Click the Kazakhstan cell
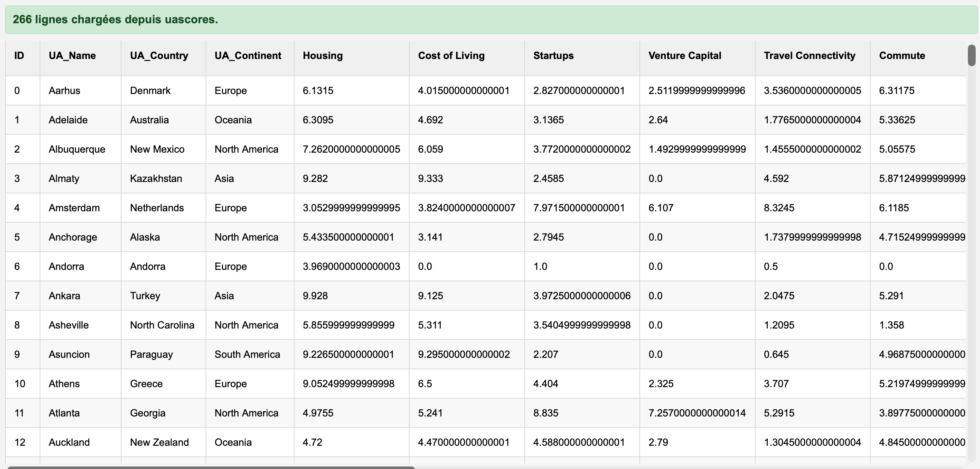This screenshot has height=469, width=980. (164, 178)
